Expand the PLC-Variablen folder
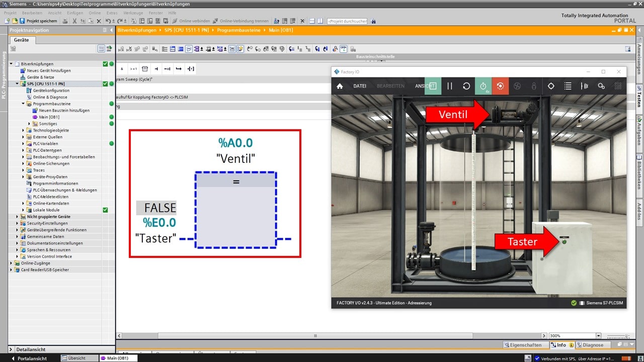 tap(23, 143)
